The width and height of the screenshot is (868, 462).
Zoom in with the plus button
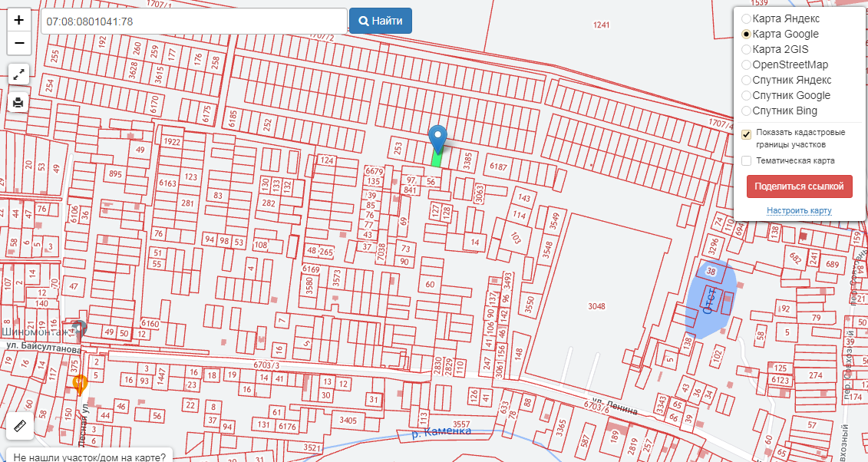pos(19,21)
